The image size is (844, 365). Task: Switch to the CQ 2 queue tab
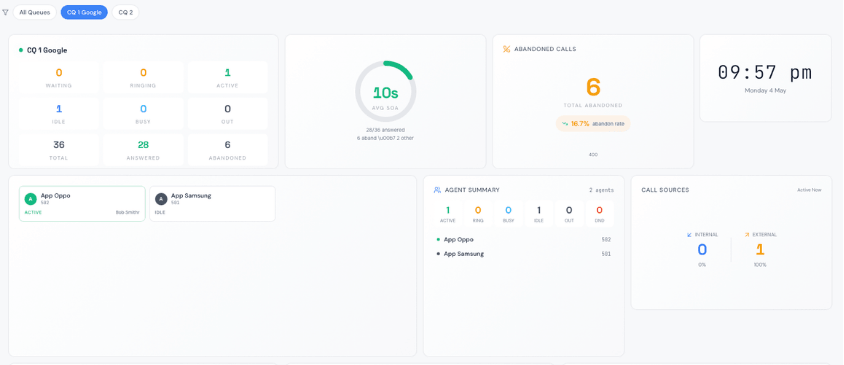click(x=125, y=12)
